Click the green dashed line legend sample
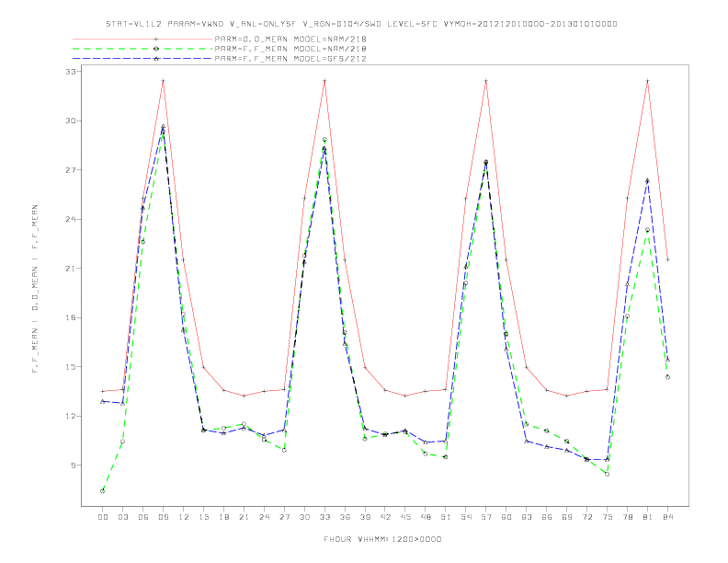This screenshot has height=563, width=728. (x=142, y=49)
